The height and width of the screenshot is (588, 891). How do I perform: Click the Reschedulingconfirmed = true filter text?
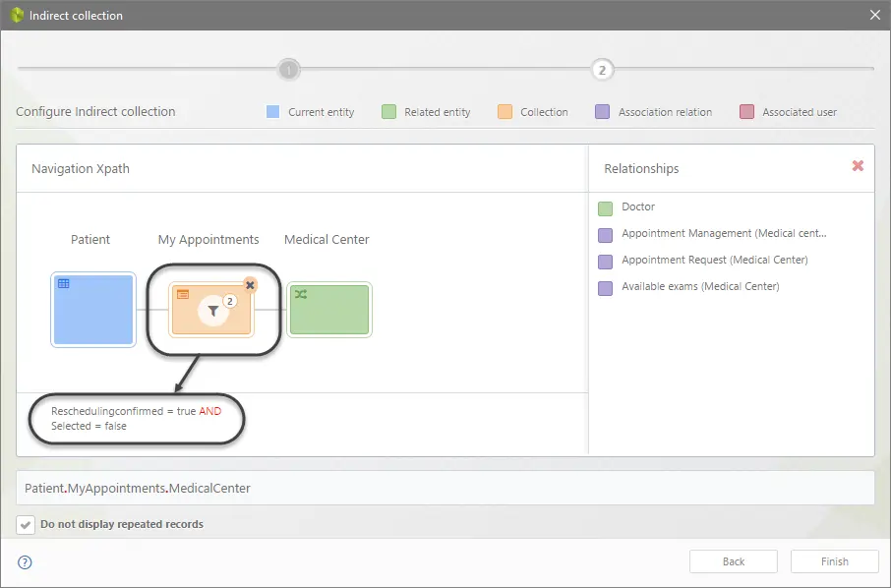point(123,411)
